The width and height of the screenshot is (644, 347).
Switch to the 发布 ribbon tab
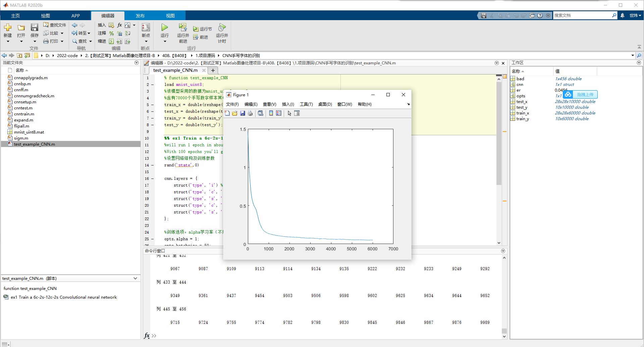(x=140, y=16)
